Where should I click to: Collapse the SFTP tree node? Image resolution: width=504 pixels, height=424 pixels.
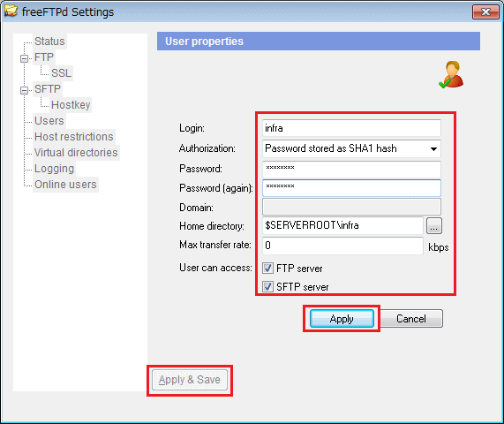coord(24,90)
